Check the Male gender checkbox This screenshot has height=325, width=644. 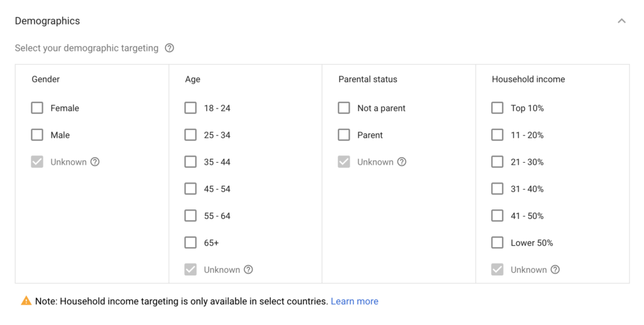point(37,135)
